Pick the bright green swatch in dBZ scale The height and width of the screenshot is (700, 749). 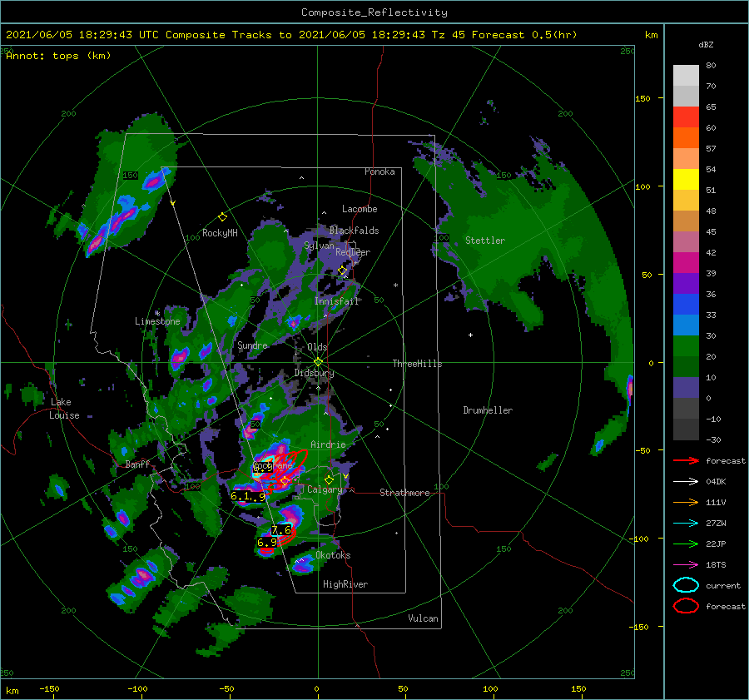[x=686, y=346]
